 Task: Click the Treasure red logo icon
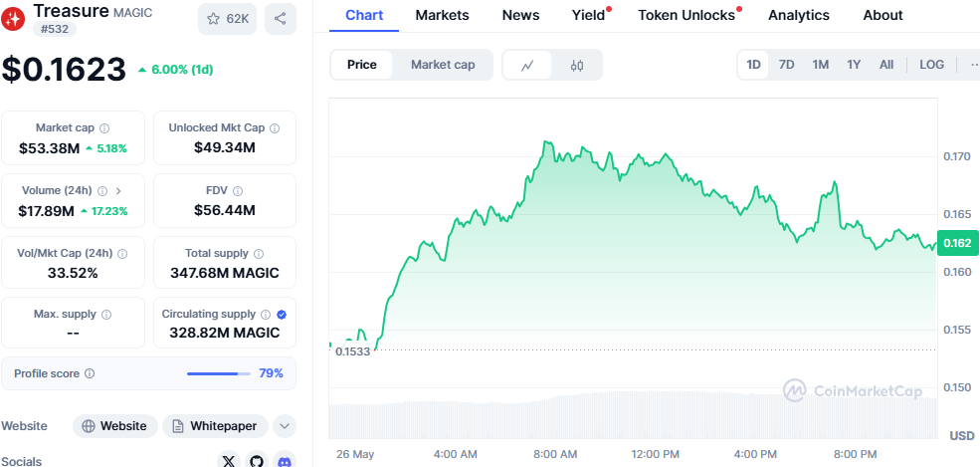[x=12, y=19]
